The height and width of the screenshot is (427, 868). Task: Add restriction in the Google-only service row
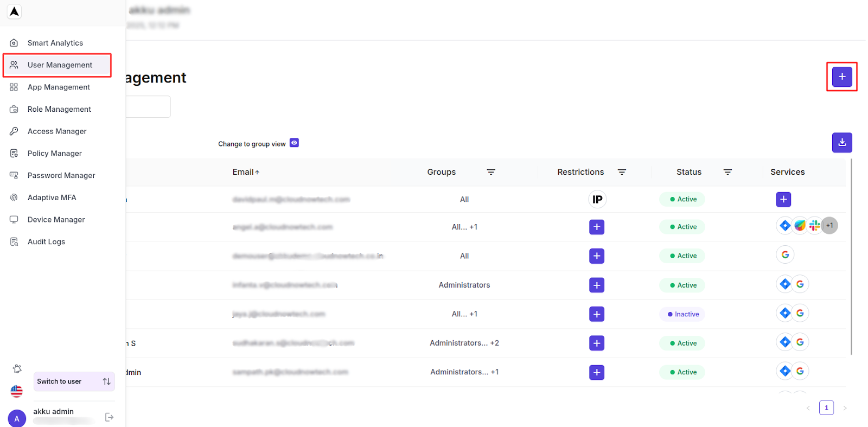point(597,256)
